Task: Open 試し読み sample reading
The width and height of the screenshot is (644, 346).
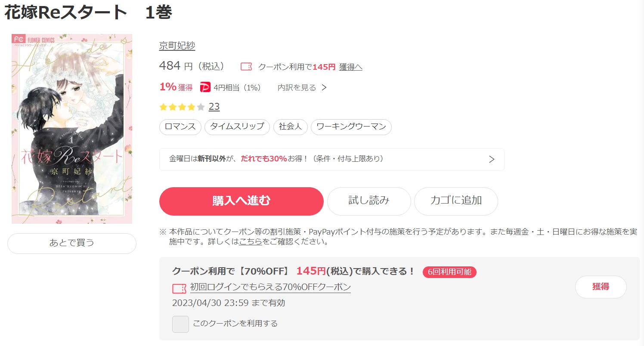Action: coord(369,201)
